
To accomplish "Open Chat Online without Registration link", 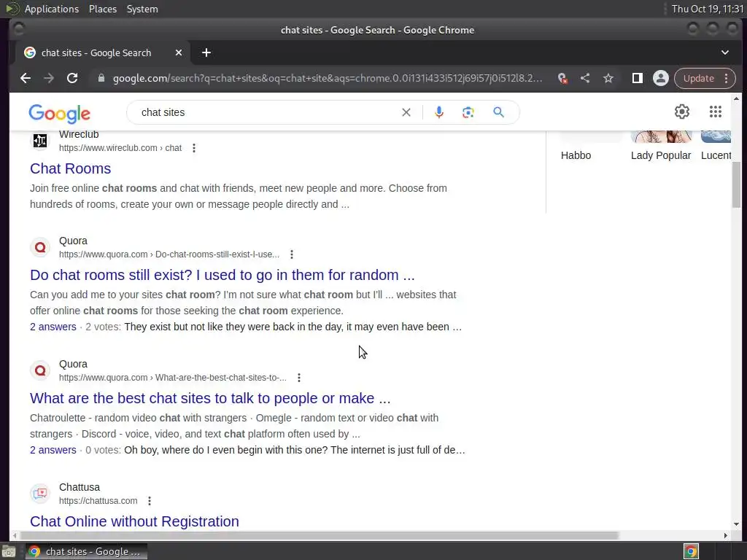I will 134,521.
